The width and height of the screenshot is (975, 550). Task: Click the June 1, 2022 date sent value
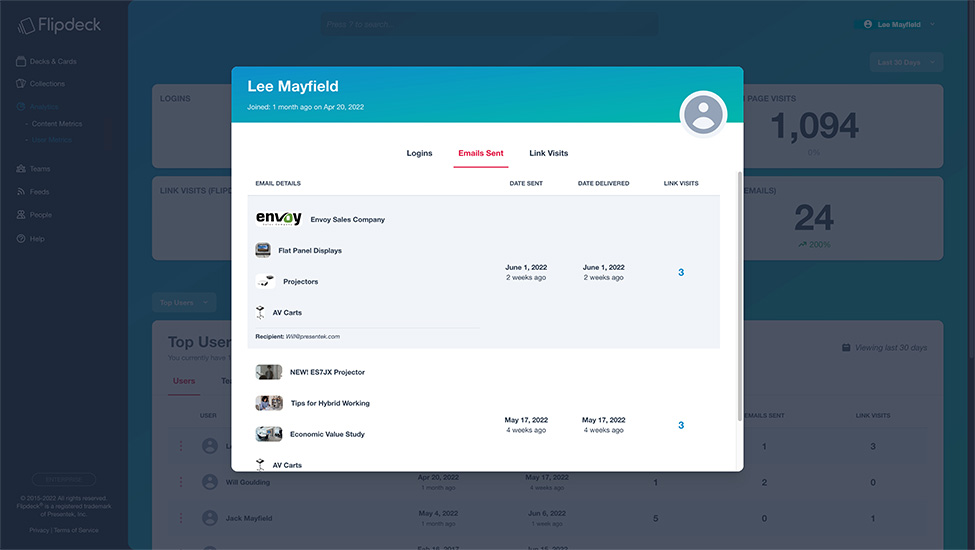526,267
